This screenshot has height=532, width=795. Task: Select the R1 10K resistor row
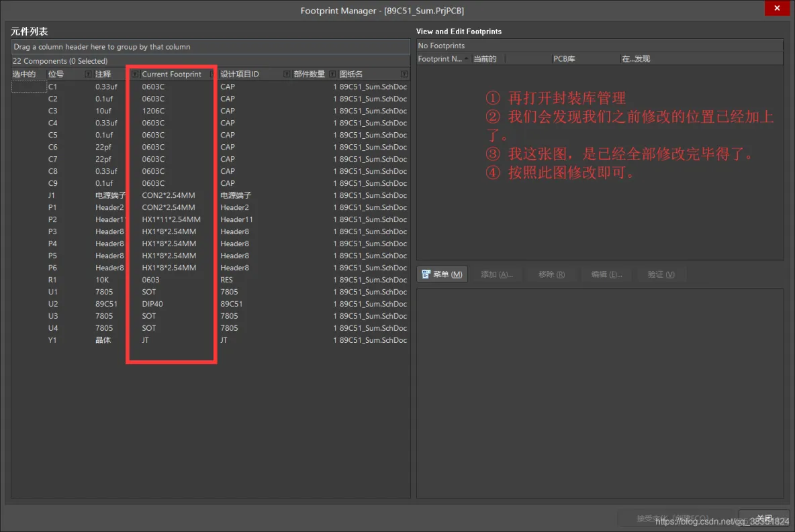210,280
